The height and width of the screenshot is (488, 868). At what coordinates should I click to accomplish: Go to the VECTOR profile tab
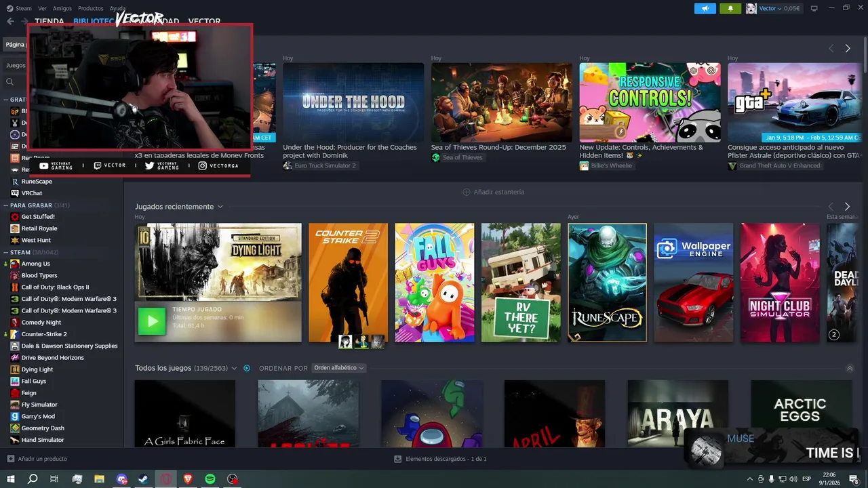point(204,22)
